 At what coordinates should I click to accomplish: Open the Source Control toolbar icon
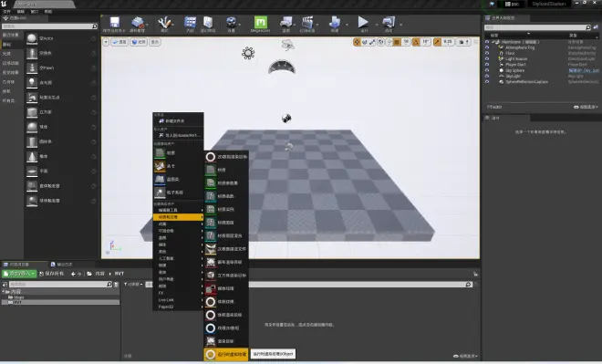pyautogui.click(x=137, y=22)
